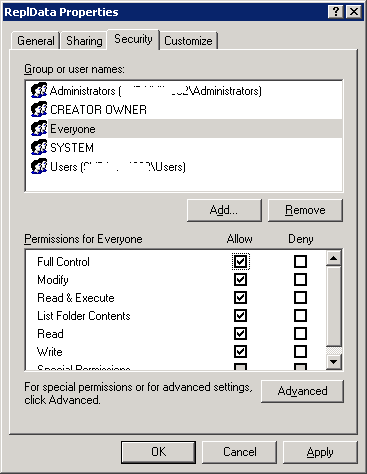This screenshot has height=474, width=367.
Task: Toggle Allow for List Folder Contents
Action: [x=240, y=316]
